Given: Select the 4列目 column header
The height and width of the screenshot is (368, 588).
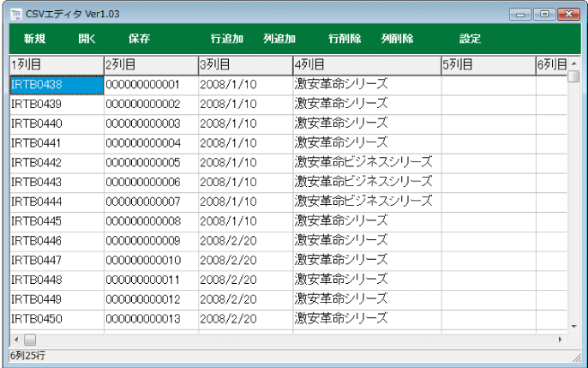Looking at the screenshot, I should tap(366, 65).
